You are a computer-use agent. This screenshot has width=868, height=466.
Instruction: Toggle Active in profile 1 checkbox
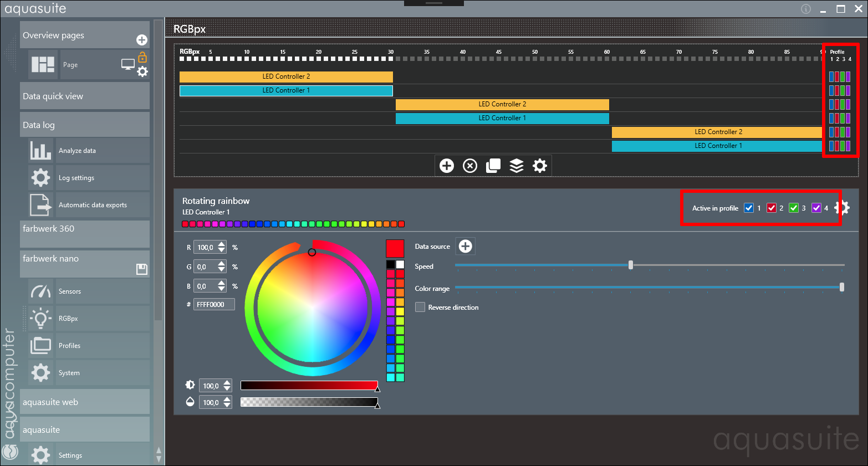coord(749,208)
